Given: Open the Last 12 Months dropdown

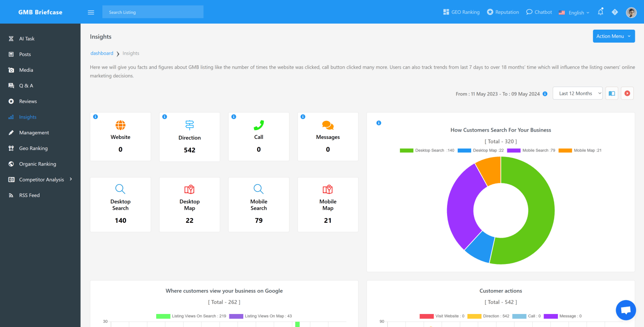Looking at the screenshot, I should (x=577, y=93).
